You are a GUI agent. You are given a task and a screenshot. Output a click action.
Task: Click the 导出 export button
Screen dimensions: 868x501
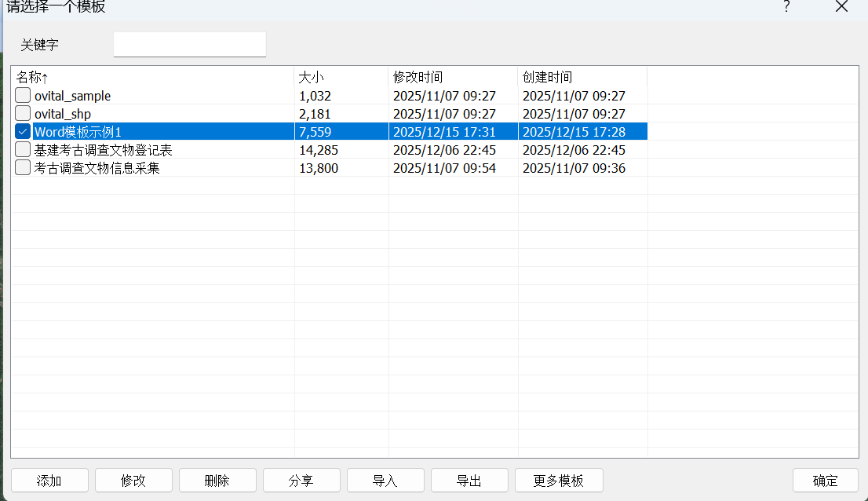tap(469, 481)
